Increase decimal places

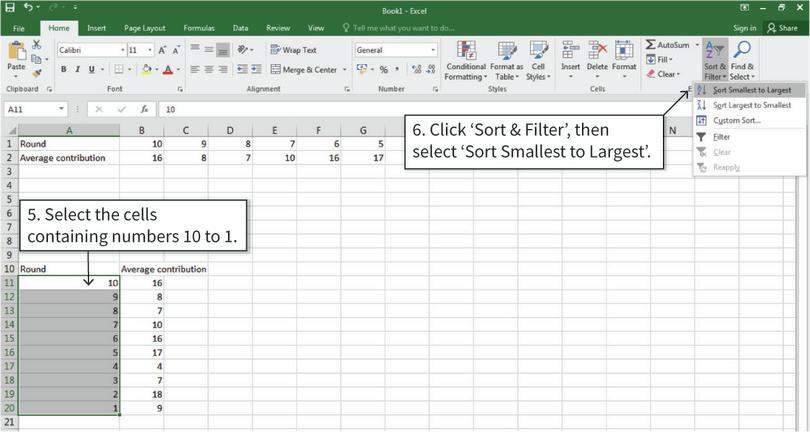coord(416,69)
